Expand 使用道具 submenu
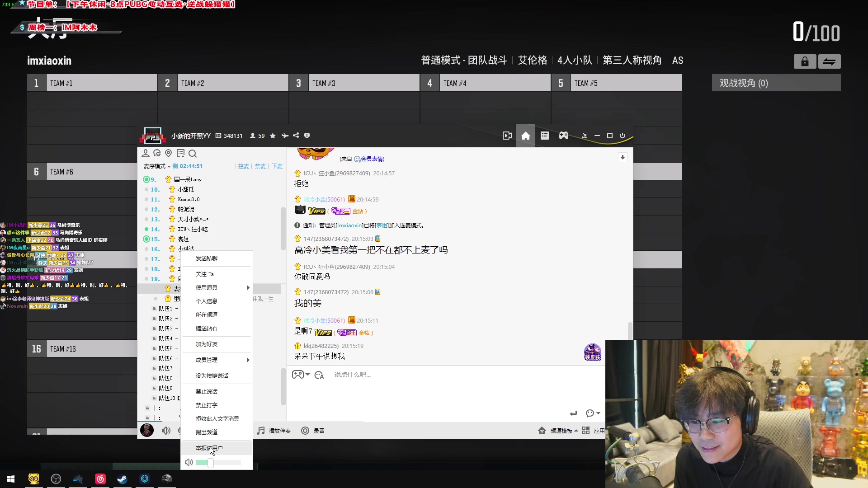The width and height of the screenshot is (868, 488). point(217,288)
